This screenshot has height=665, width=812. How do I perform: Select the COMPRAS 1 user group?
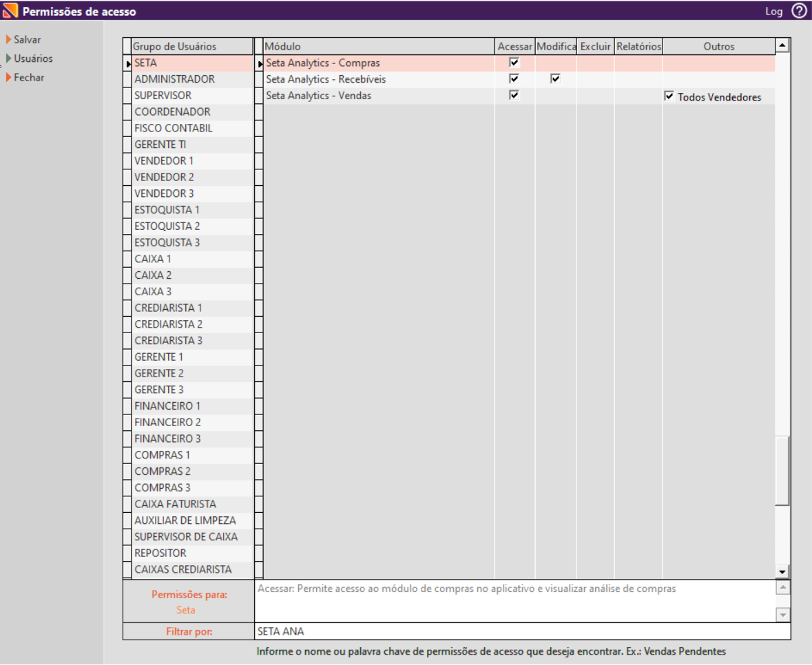point(192,455)
